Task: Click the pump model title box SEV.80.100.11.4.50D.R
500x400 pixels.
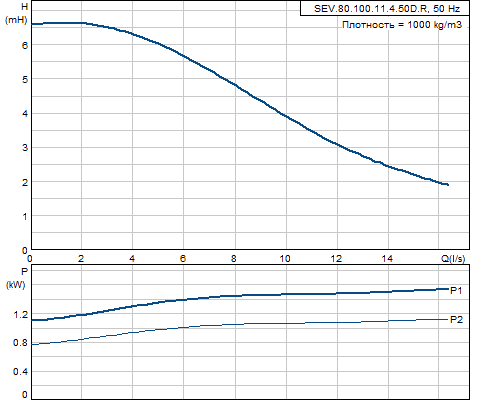Action: click(385, 9)
